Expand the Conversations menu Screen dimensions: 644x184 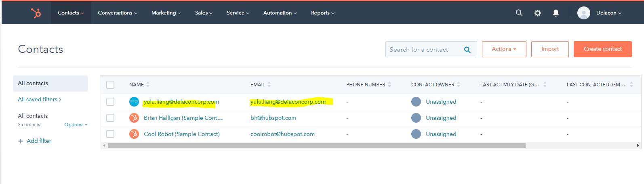coord(118,13)
